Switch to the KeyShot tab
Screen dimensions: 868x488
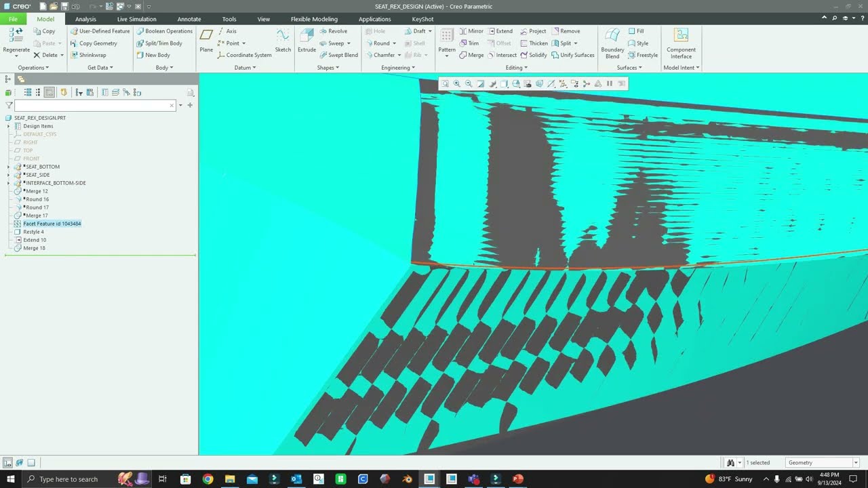click(422, 19)
